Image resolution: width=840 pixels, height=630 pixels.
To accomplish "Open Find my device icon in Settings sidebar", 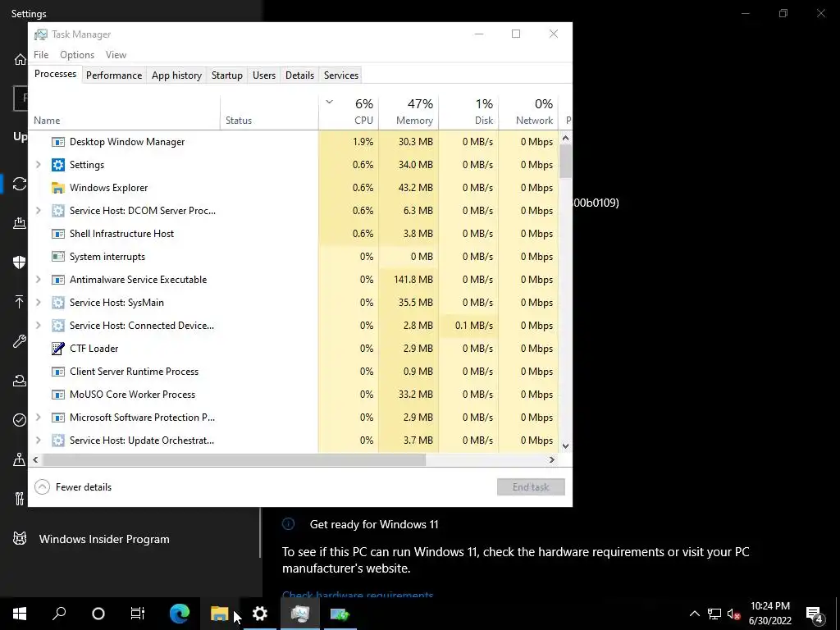I will tap(20, 459).
